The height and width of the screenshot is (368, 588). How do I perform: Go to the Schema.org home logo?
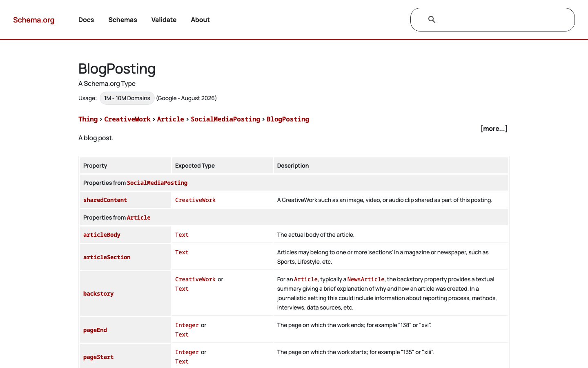pos(33,20)
